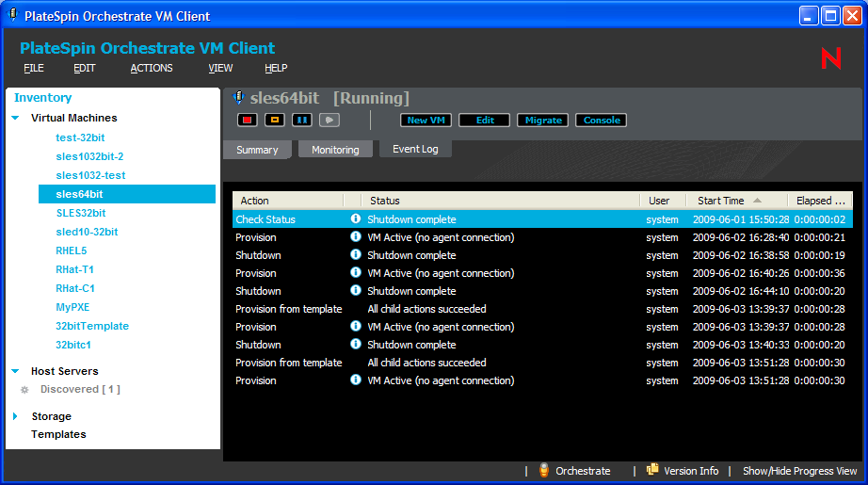The width and height of the screenshot is (868, 485).
Task: Click the 2009-06-01 15:50:28 start time
Action: 741,219
